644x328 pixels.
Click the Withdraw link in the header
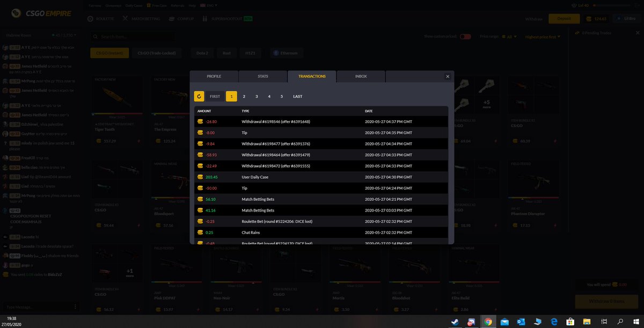click(533, 19)
